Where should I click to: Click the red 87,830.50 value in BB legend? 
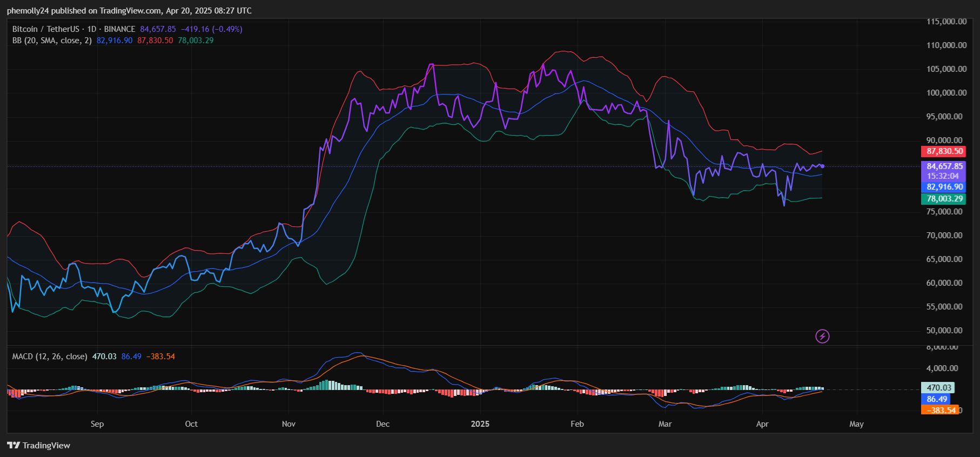[x=155, y=41]
